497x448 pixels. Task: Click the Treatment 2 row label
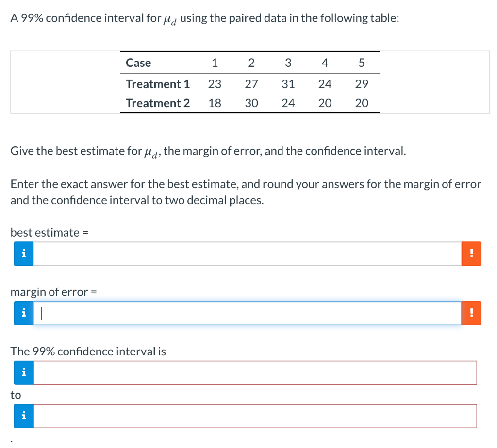157,103
